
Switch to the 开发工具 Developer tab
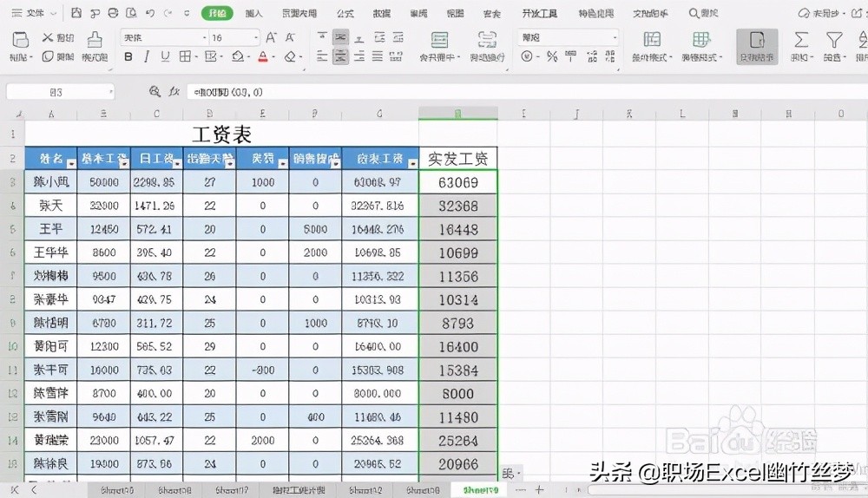point(540,13)
